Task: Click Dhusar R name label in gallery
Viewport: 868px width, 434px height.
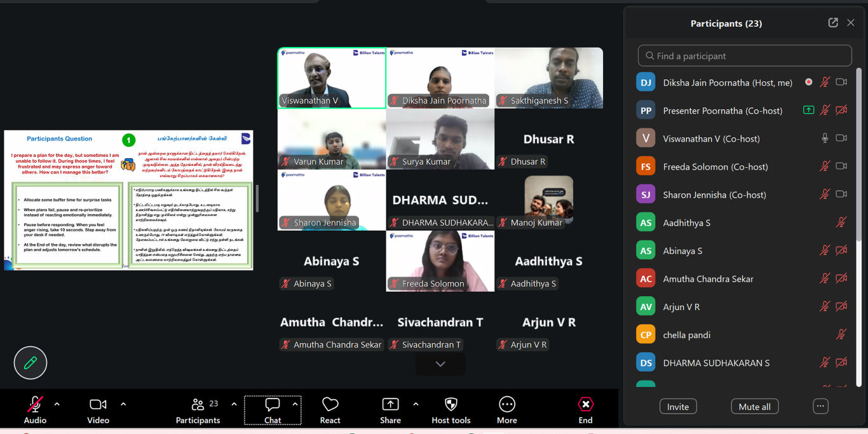Action: [x=522, y=161]
